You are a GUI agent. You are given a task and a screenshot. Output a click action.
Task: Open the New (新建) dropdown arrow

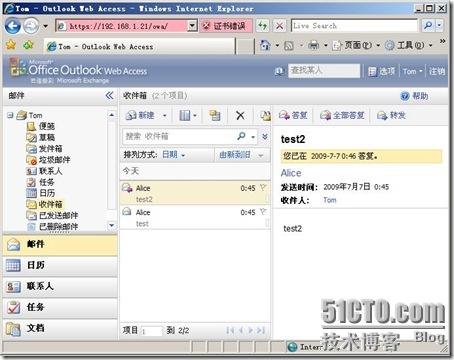pyautogui.click(x=164, y=116)
